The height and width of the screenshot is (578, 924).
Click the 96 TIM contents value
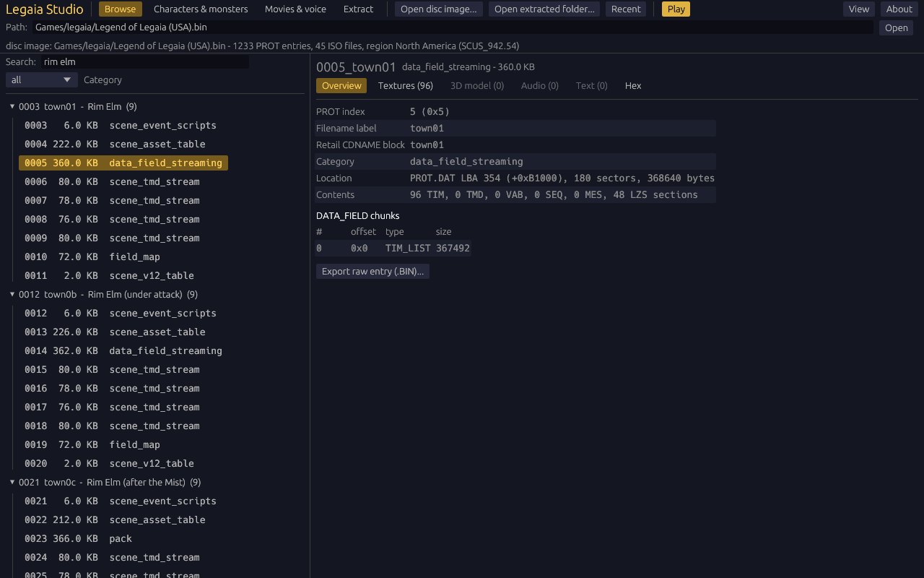[x=554, y=194]
